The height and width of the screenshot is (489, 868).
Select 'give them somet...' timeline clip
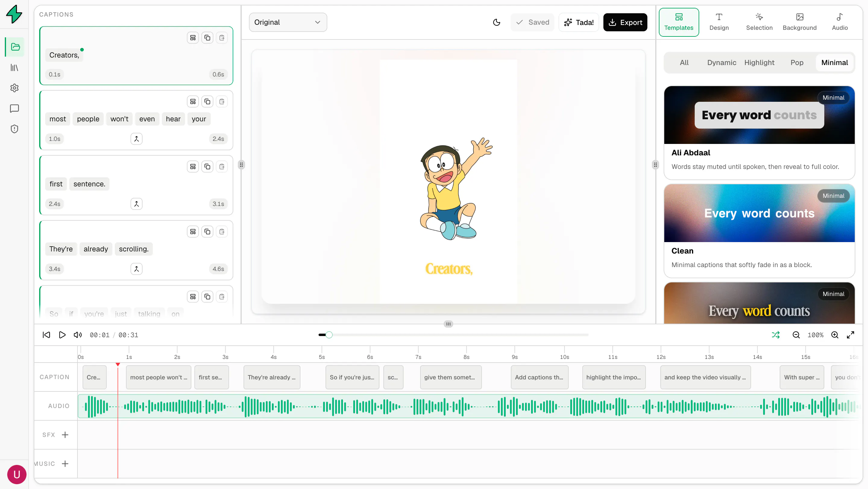tap(451, 377)
